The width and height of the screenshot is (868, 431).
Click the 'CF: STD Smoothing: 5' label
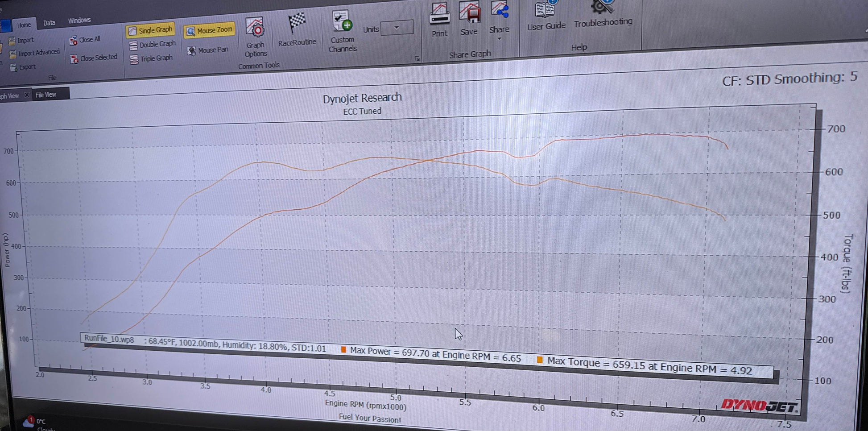(790, 79)
